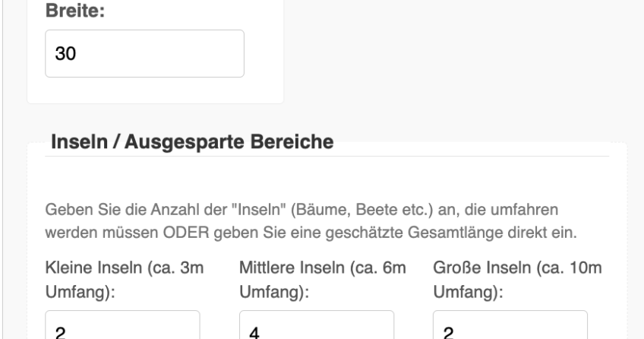Image resolution: width=644 pixels, height=339 pixels.
Task: Click the Mittlere Inseln (ca. 6m Umfang) label
Action: [323, 280]
